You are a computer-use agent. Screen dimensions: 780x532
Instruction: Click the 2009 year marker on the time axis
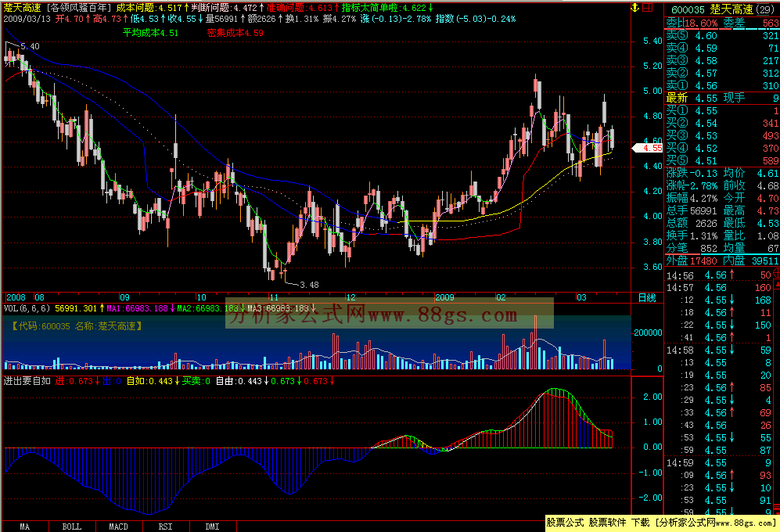pyautogui.click(x=444, y=297)
